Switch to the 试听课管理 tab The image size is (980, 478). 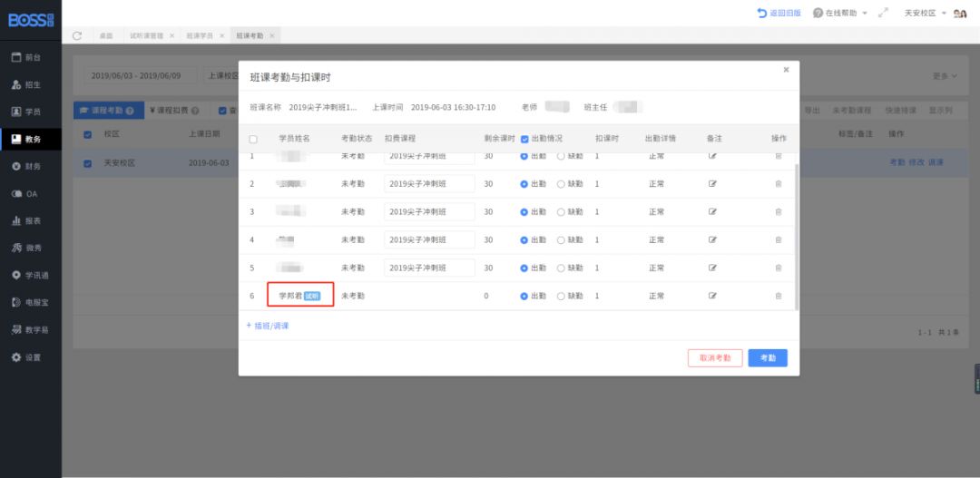(x=146, y=35)
